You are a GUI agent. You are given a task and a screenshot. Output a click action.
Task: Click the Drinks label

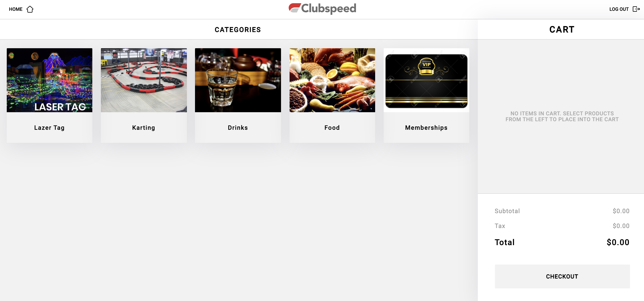238,128
